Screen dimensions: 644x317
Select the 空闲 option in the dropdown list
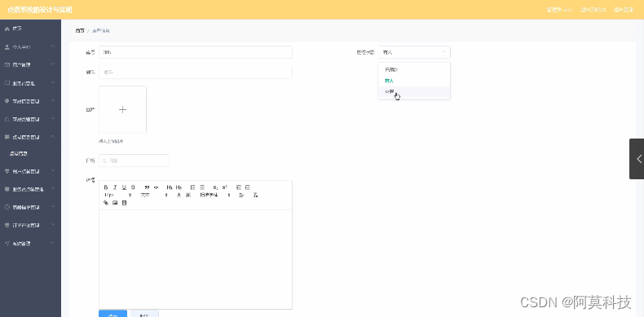414,91
